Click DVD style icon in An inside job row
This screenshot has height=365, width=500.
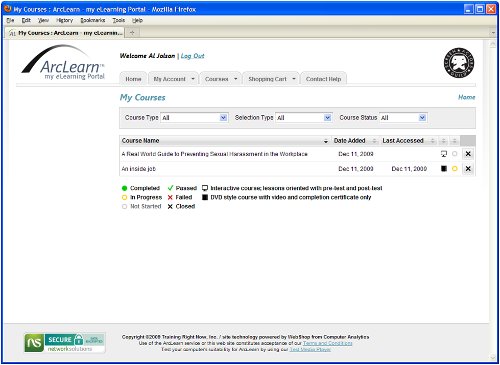pos(444,168)
